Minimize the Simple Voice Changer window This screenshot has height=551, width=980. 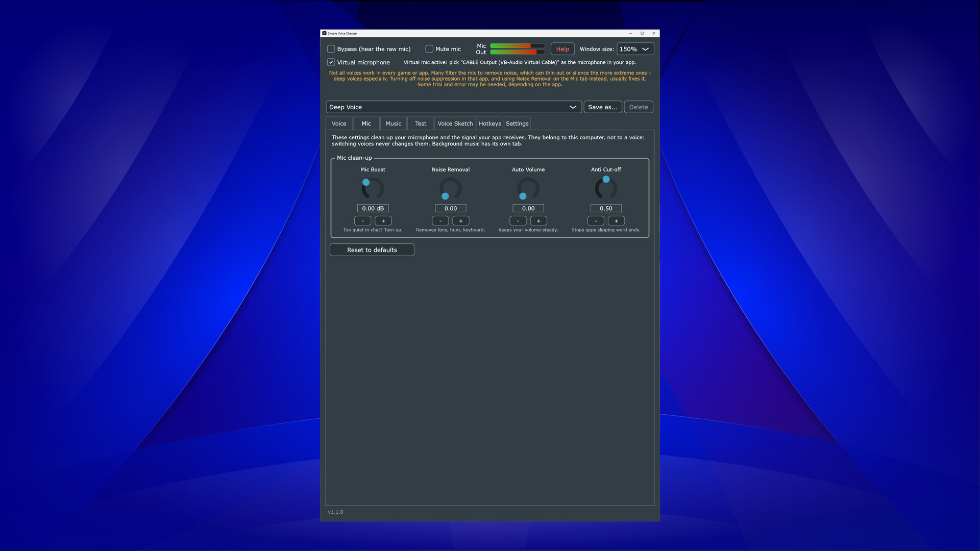[630, 33]
